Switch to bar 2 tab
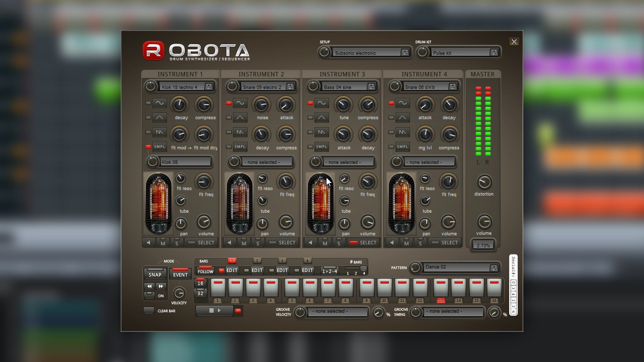 tap(257, 260)
